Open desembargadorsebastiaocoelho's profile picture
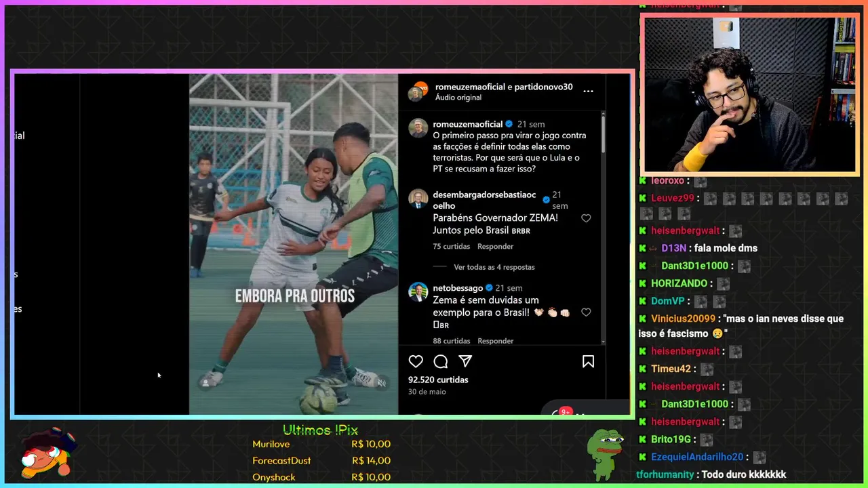 click(418, 199)
